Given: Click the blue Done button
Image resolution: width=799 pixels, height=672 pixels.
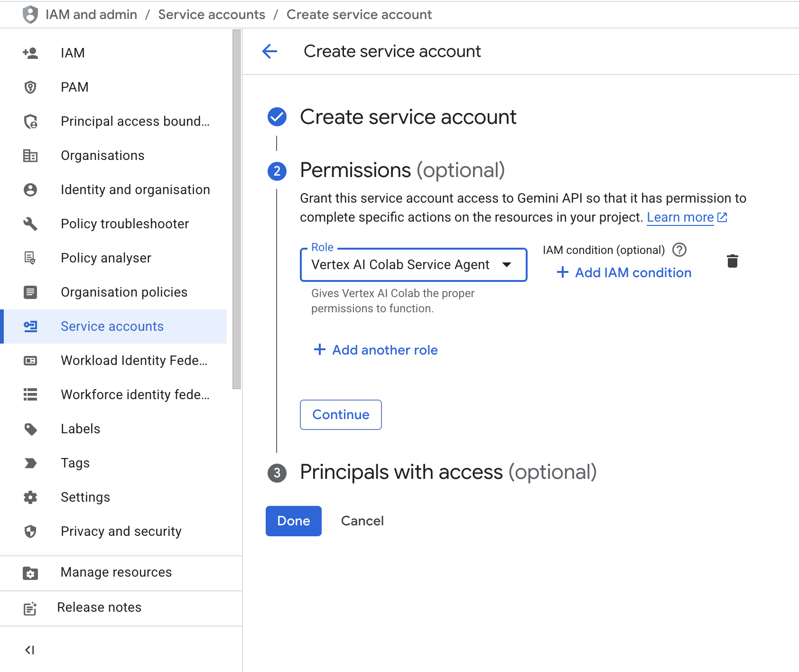Looking at the screenshot, I should (x=294, y=521).
